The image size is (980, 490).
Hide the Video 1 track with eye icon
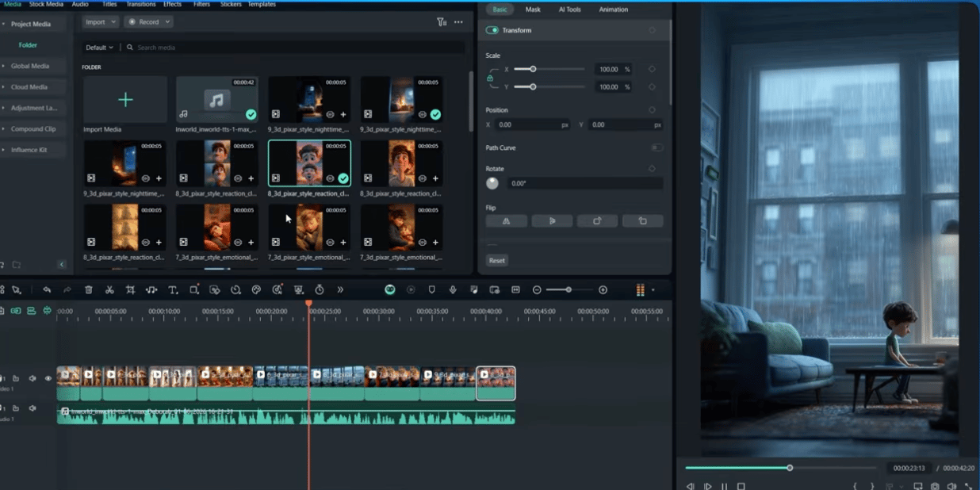tap(48, 379)
